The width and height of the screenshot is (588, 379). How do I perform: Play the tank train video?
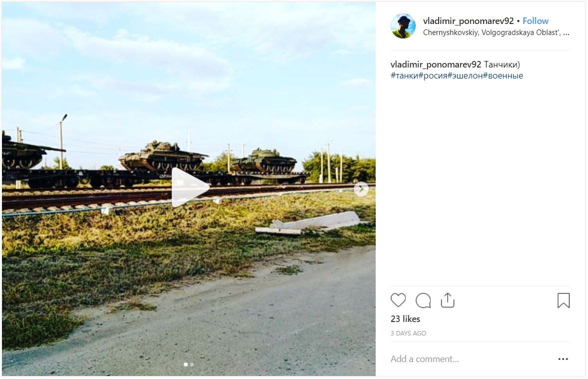[x=189, y=187]
